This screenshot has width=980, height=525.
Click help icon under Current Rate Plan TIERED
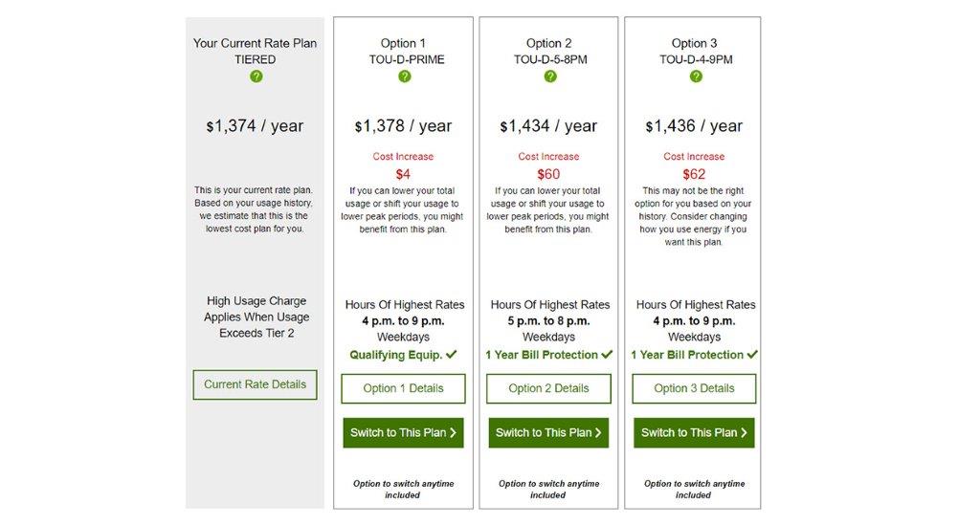[256, 77]
